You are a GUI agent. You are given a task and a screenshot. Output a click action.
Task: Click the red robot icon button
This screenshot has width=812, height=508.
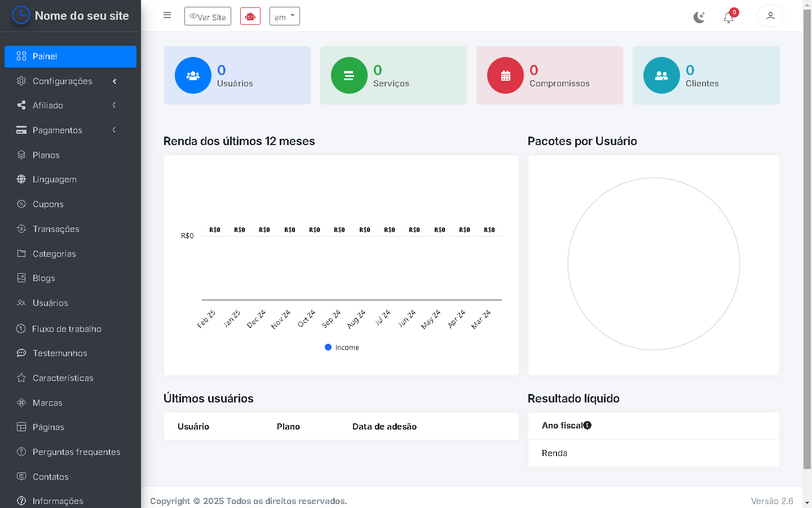(x=250, y=16)
